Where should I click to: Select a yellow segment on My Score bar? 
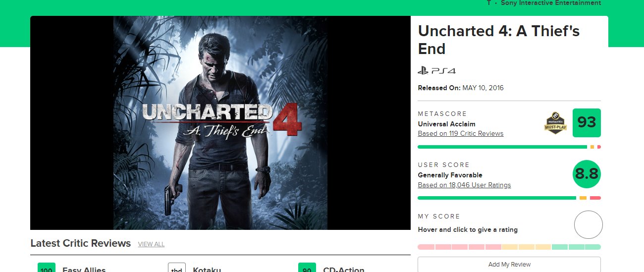coord(526,247)
